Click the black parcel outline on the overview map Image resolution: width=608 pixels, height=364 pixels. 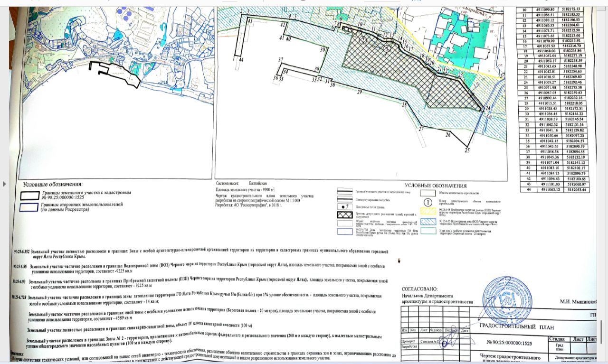(x=115, y=75)
